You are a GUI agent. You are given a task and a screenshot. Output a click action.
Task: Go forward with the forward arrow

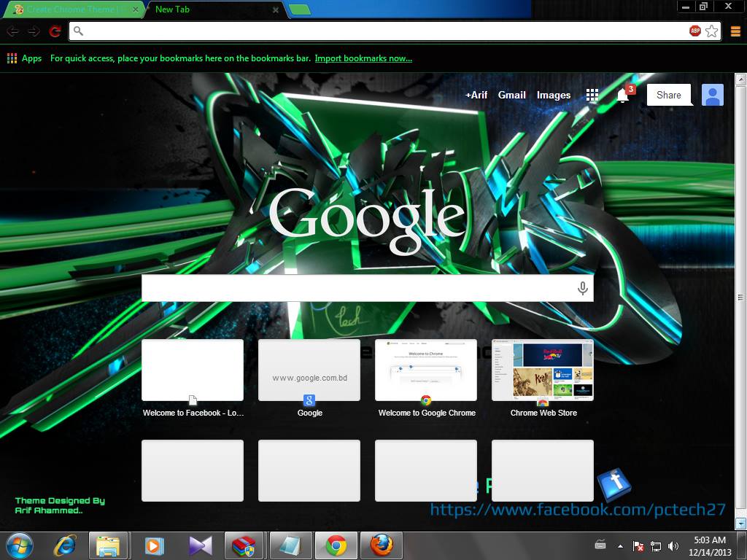(x=34, y=31)
